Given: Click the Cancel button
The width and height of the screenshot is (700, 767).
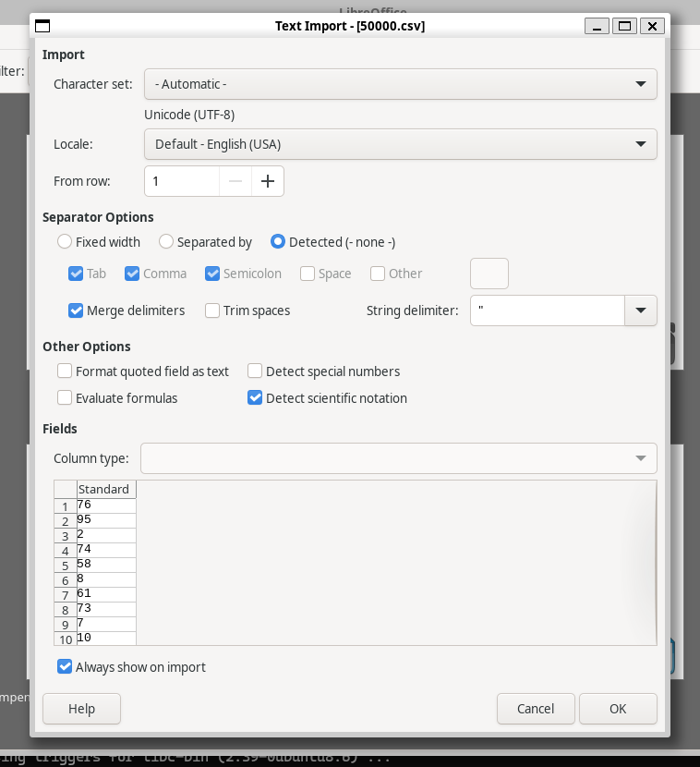Looking at the screenshot, I should click(x=536, y=709).
